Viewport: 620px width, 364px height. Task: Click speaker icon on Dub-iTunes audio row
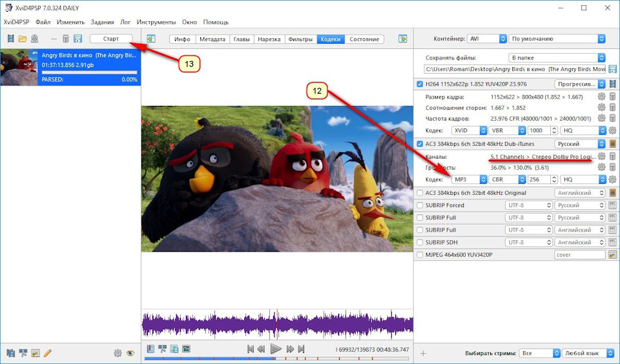(612, 144)
